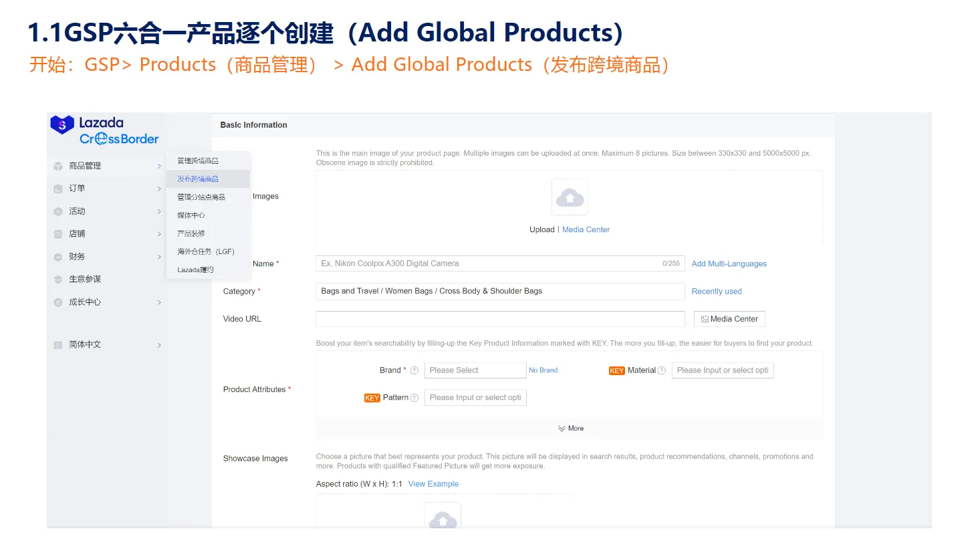Open the Brand Please Select dropdown
Image resolution: width=980 pixels, height=551 pixels.
[475, 370]
